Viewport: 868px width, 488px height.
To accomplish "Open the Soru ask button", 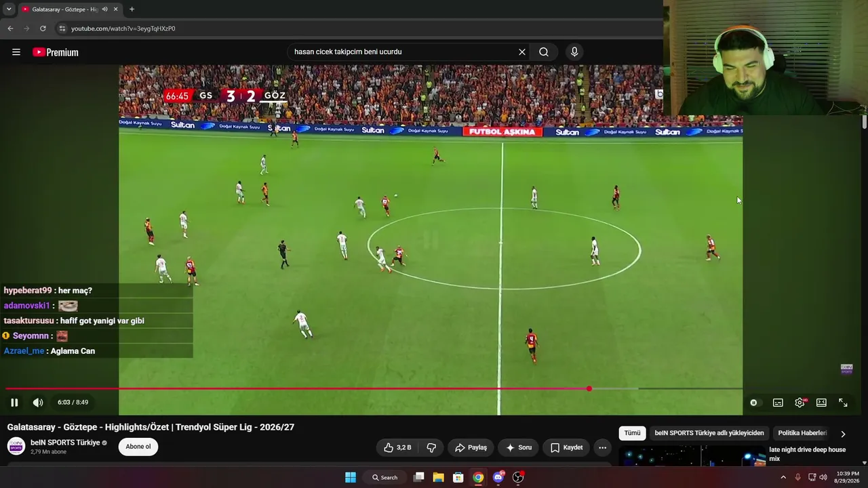I will 519,447.
